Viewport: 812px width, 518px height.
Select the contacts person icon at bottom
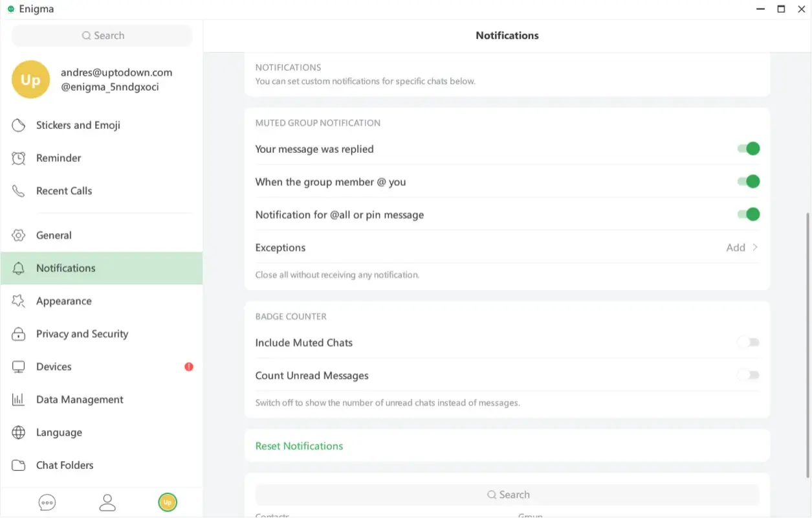(x=107, y=502)
